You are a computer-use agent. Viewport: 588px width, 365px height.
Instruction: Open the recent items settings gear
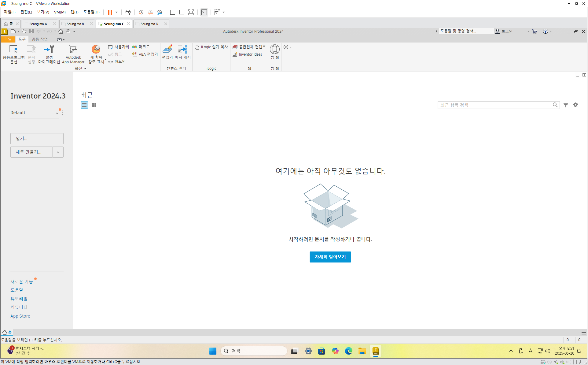click(x=575, y=105)
